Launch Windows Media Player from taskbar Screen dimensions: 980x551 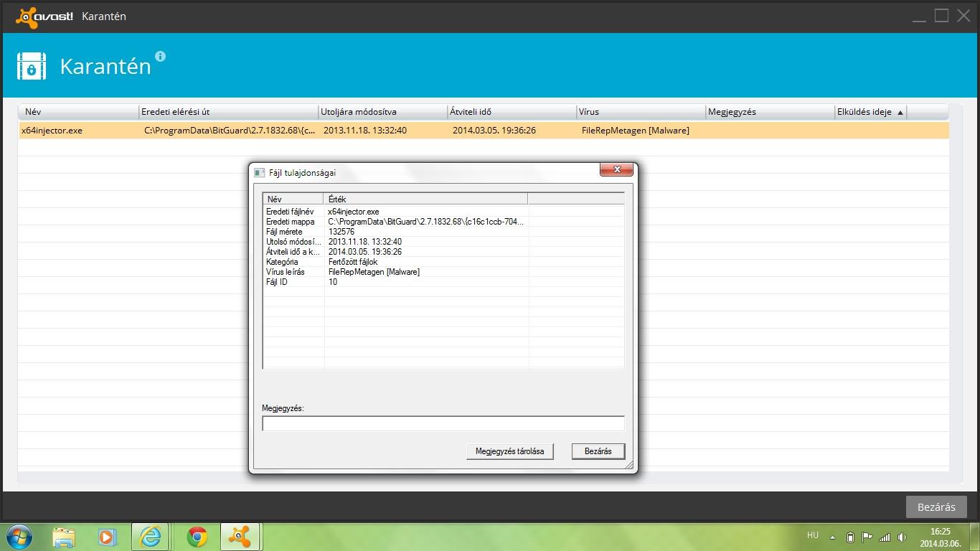107,537
